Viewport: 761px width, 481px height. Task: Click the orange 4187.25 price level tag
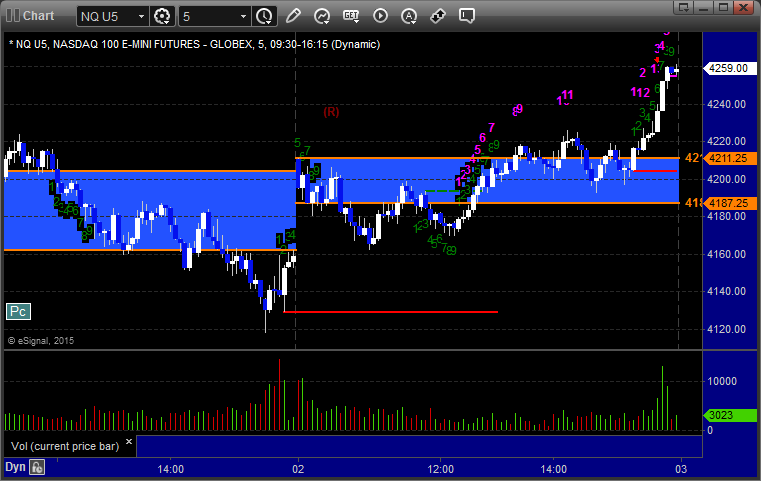[730, 203]
